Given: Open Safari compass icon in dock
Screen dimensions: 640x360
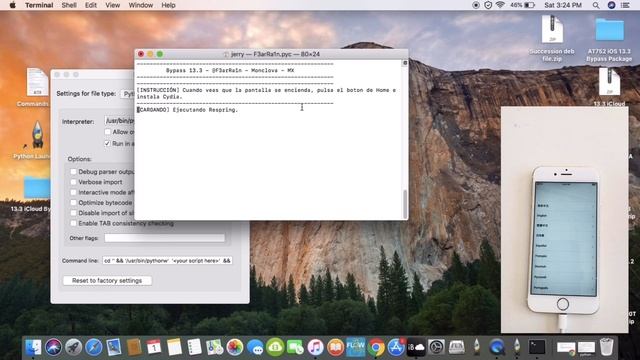Looking at the screenshot, I should click(93, 347).
